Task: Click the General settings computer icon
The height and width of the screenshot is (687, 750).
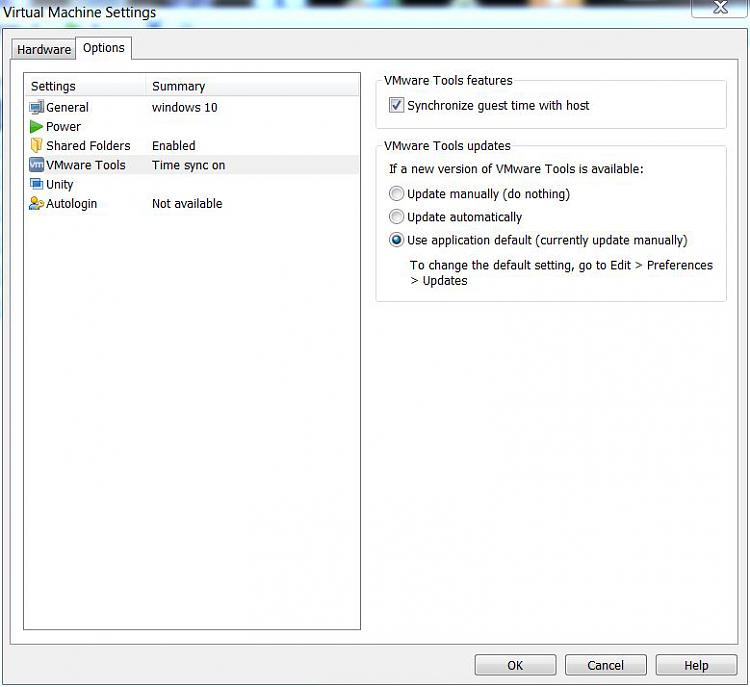Action: pyautogui.click(x=36, y=108)
